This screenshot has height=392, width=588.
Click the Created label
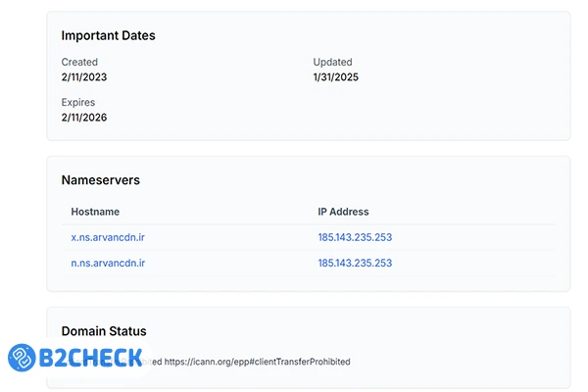79,62
